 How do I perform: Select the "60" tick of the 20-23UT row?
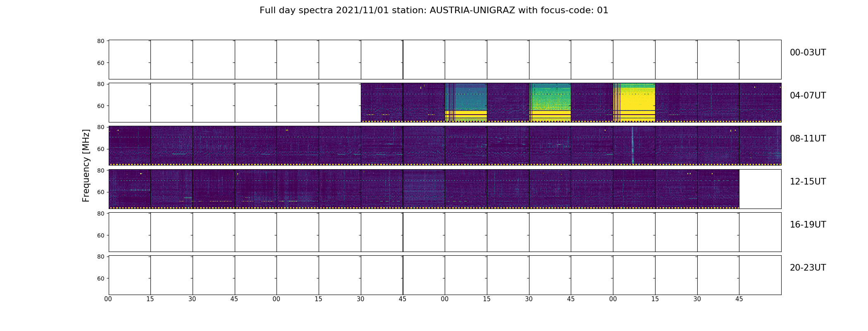pyautogui.click(x=100, y=278)
